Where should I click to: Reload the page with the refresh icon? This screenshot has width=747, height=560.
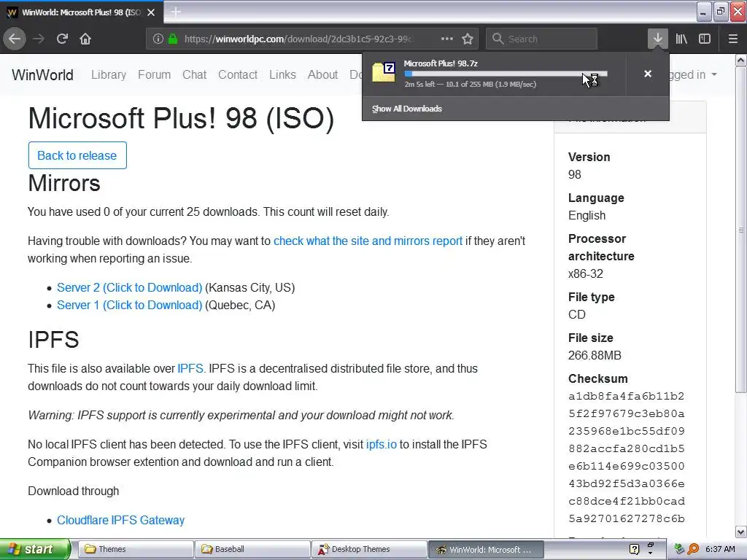[x=62, y=39]
